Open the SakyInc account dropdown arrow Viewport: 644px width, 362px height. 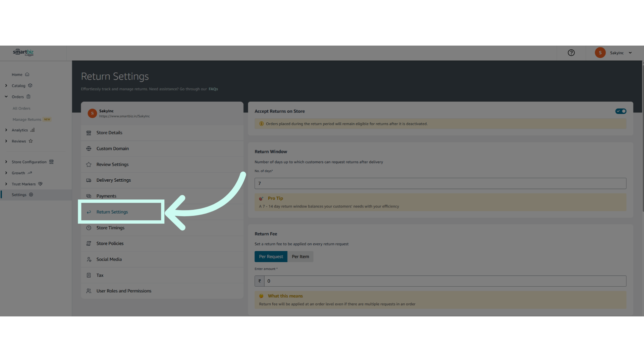coord(630,53)
